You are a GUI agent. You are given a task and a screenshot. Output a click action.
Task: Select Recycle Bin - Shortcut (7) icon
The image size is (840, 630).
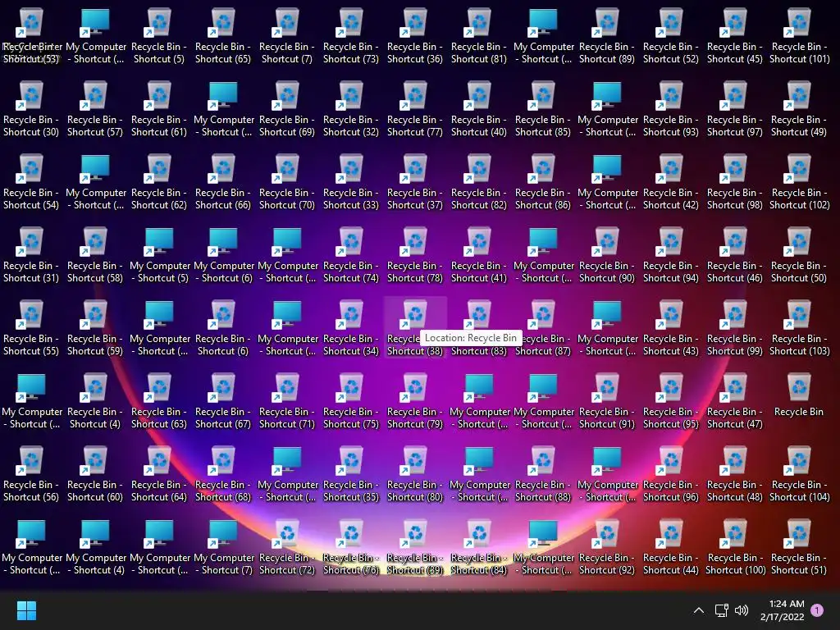click(x=286, y=36)
